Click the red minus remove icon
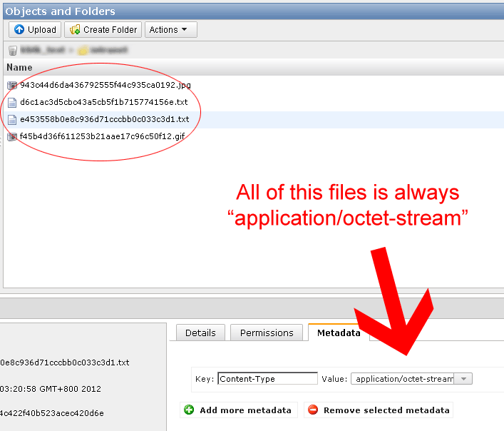 click(x=313, y=410)
